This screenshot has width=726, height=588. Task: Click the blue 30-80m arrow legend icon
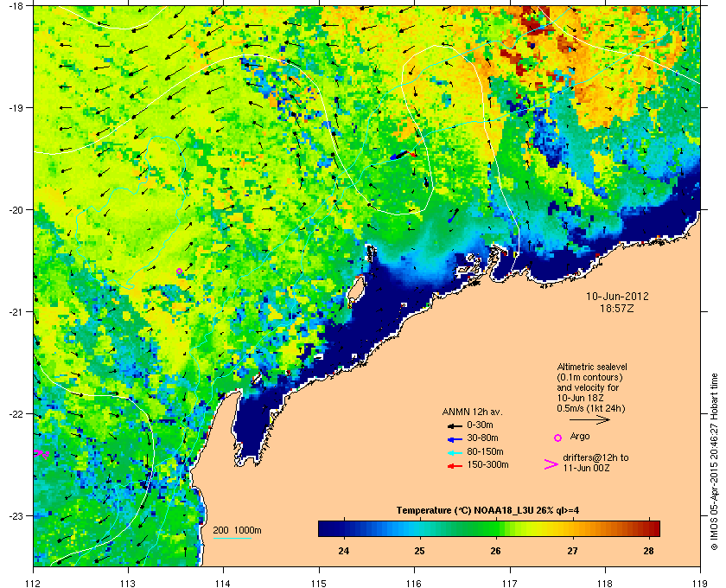[455, 439]
